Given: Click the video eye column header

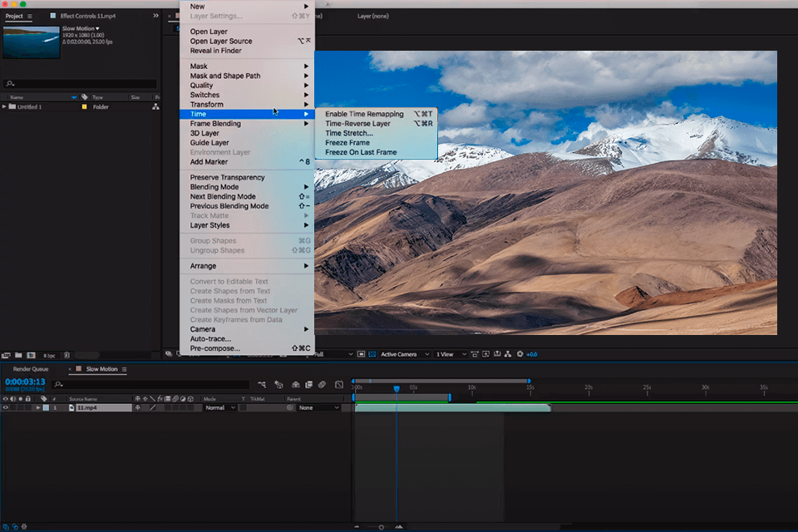Looking at the screenshot, I should tap(6, 399).
